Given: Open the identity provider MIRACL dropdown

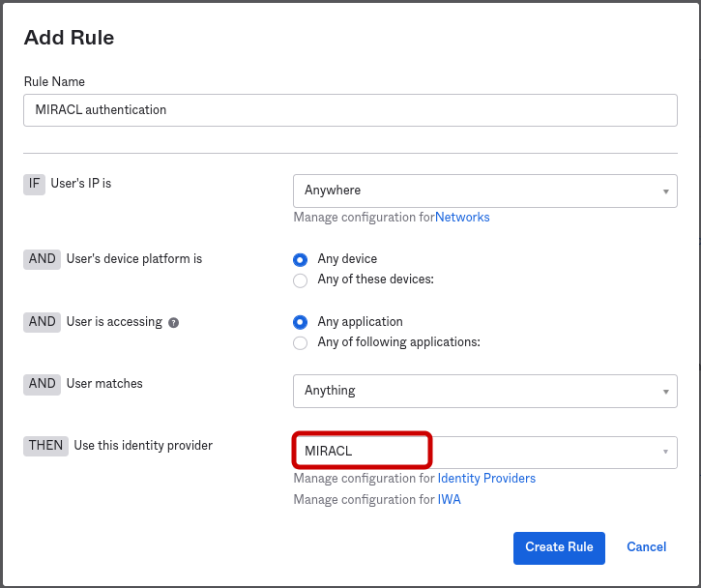Looking at the screenshot, I should [x=485, y=452].
